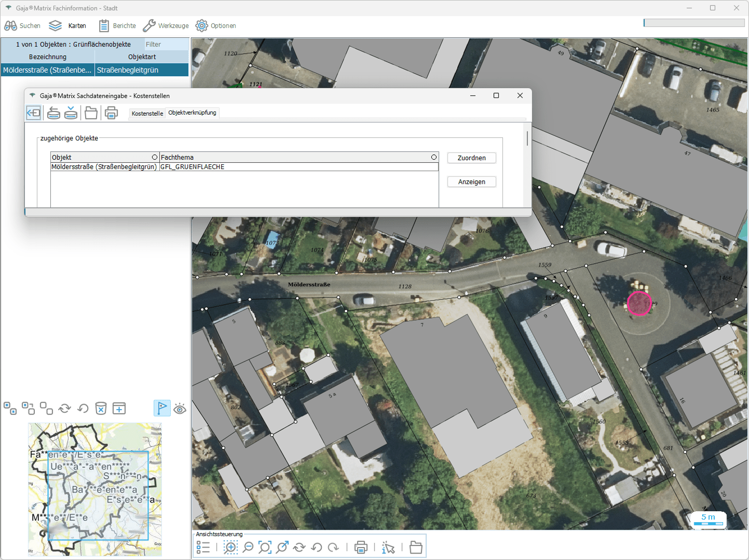The height and width of the screenshot is (560, 749).
Task: Click the delete selection trash icon
Action: pyautogui.click(x=101, y=409)
